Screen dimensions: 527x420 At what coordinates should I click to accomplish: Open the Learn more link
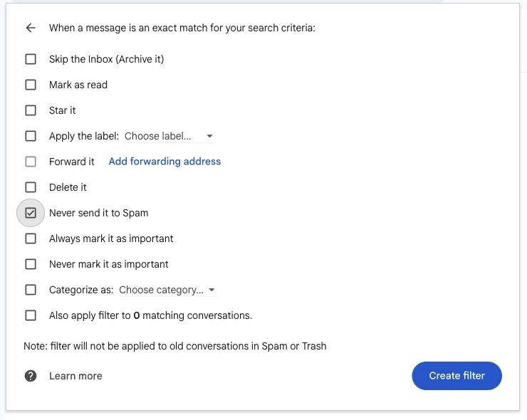tap(75, 376)
